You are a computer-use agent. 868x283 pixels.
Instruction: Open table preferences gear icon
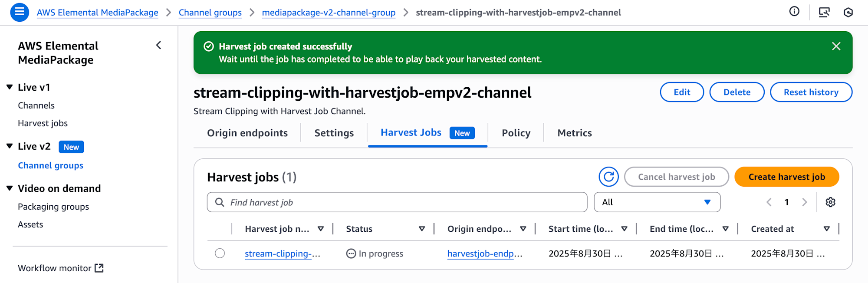point(830,202)
